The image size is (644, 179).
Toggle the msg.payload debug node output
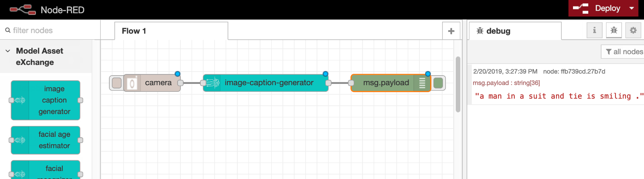coord(438,83)
